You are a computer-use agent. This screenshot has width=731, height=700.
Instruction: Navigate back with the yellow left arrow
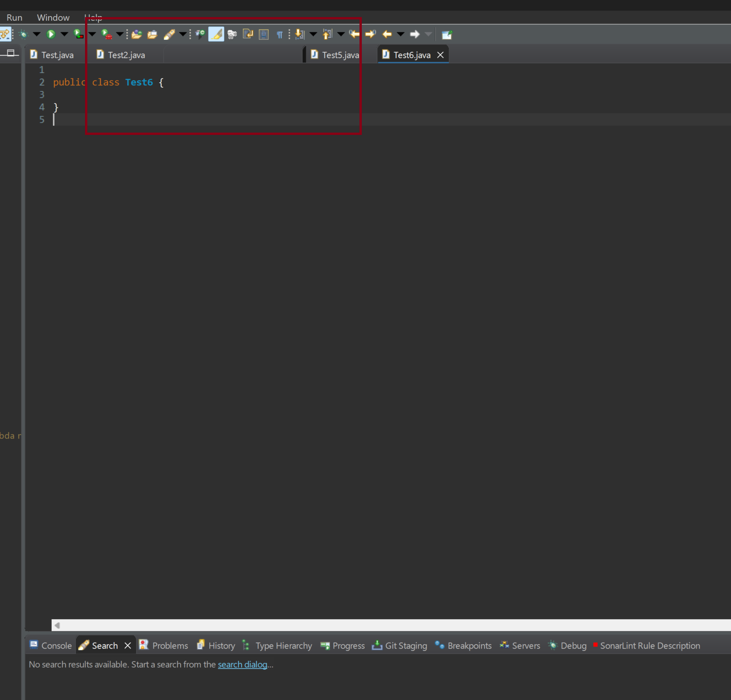tap(387, 34)
